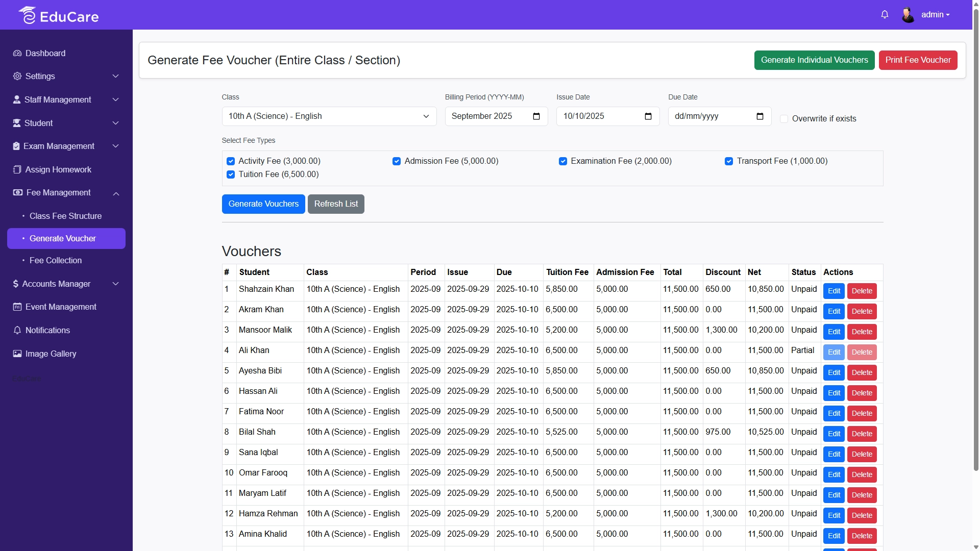Delete Ayesha Bibi's voucher
Screen dimensions: 980x551
[x=862, y=372]
